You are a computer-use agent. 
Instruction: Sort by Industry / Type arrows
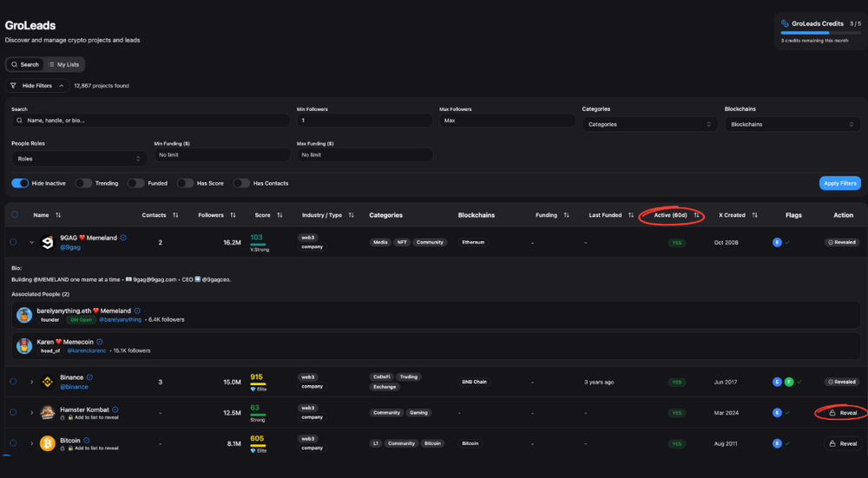tap(351, 215)
